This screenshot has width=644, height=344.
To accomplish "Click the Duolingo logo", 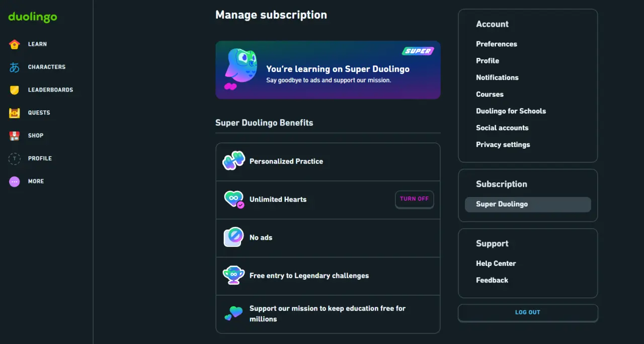I will click(x=33, y=17).
